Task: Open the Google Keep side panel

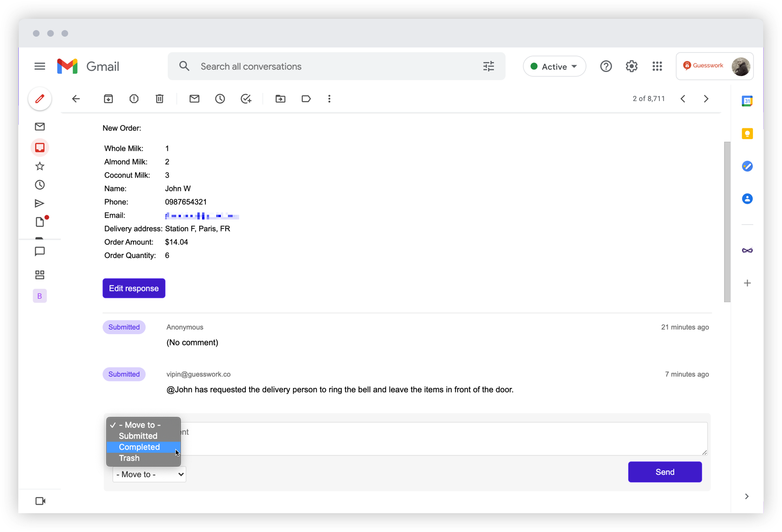Action: coord(747,133)
